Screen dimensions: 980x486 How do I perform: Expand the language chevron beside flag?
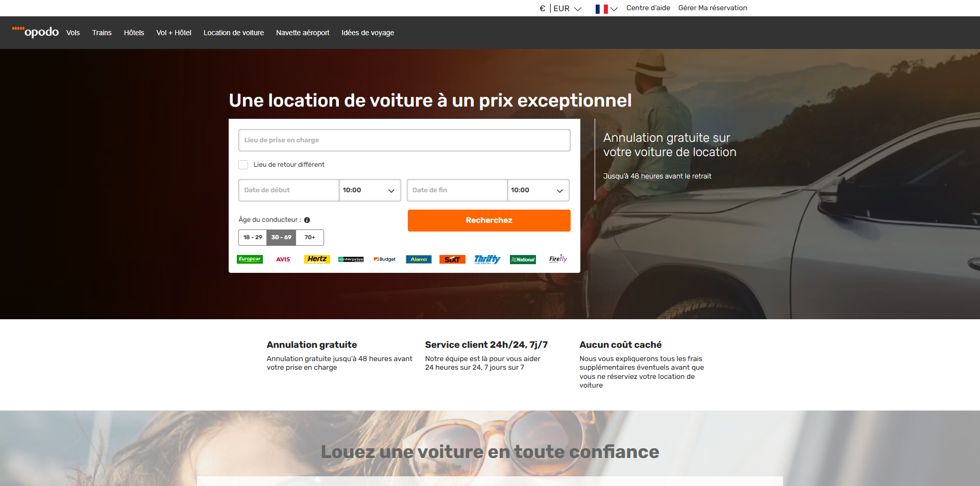[x=614, y=9]
